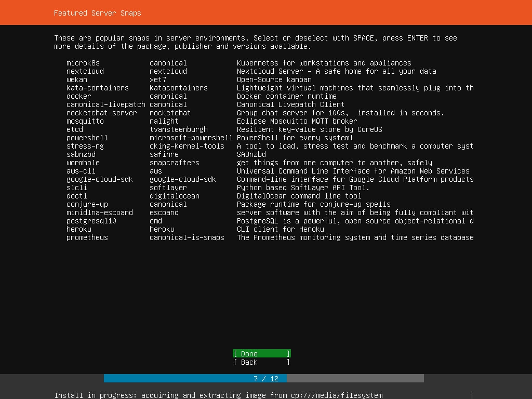Screen dimensions: 532x399
Task: Click the Python based SoftLayer API Tool description
Action: tap(303, 188)
